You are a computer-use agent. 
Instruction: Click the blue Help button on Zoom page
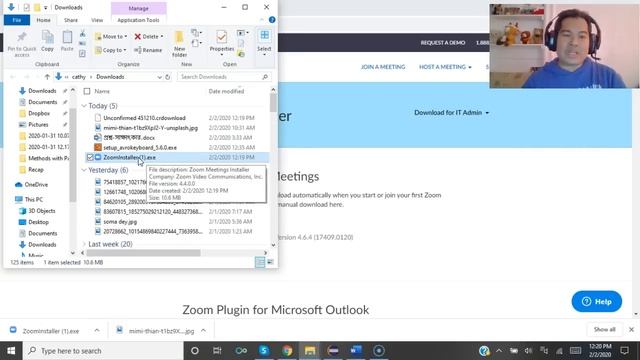596,301
